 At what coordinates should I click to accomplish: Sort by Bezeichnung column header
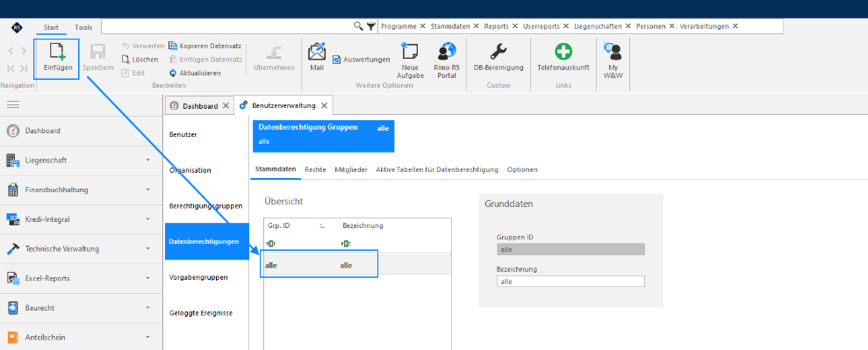pos(362,225)
